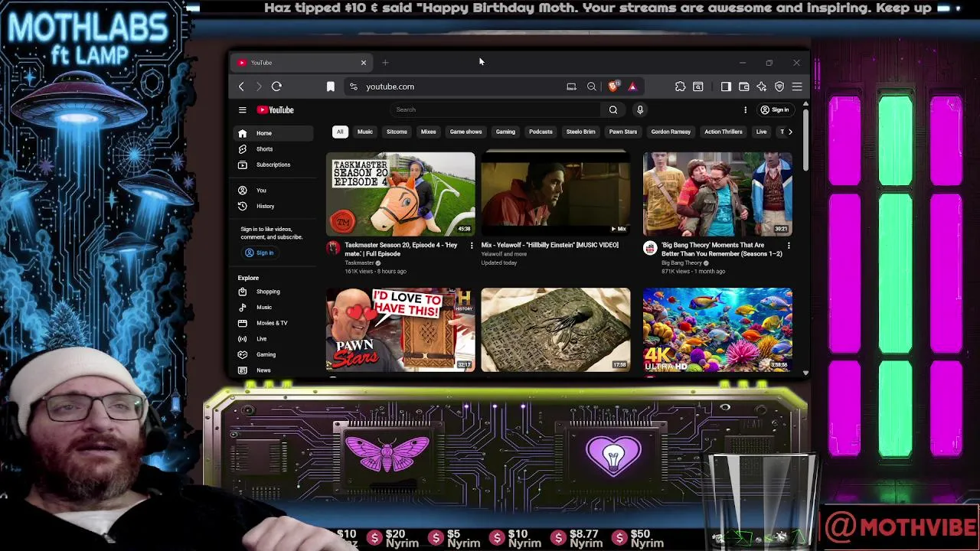Open the Taskmaster horse costume thumbnail
The image size is (980, 551).
point(400,194)
